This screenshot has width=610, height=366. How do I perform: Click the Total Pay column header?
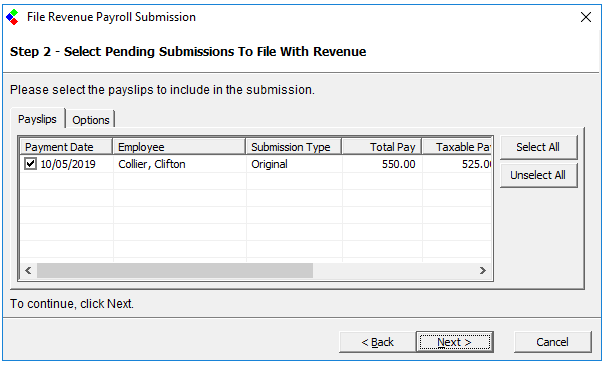(382, 147)
